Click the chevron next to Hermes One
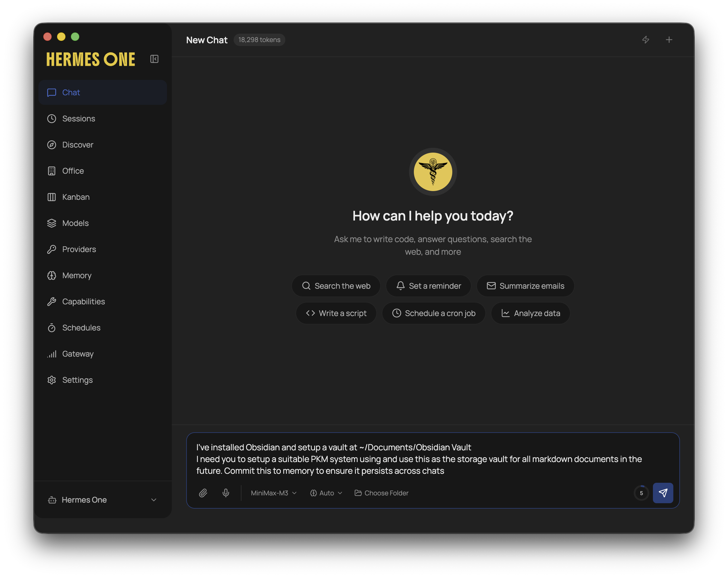 (154, 500)
